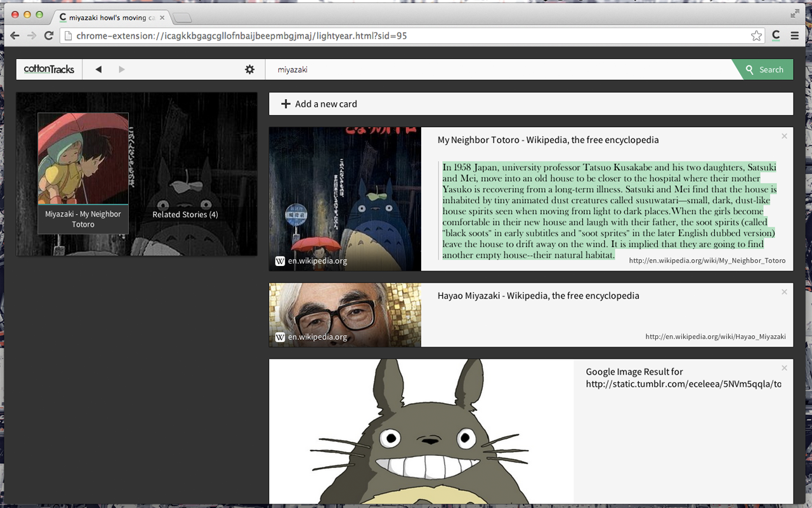The image size is (812, 508).
Task: Go forward with cottonTracks right arrow
Action: (122, 69)
